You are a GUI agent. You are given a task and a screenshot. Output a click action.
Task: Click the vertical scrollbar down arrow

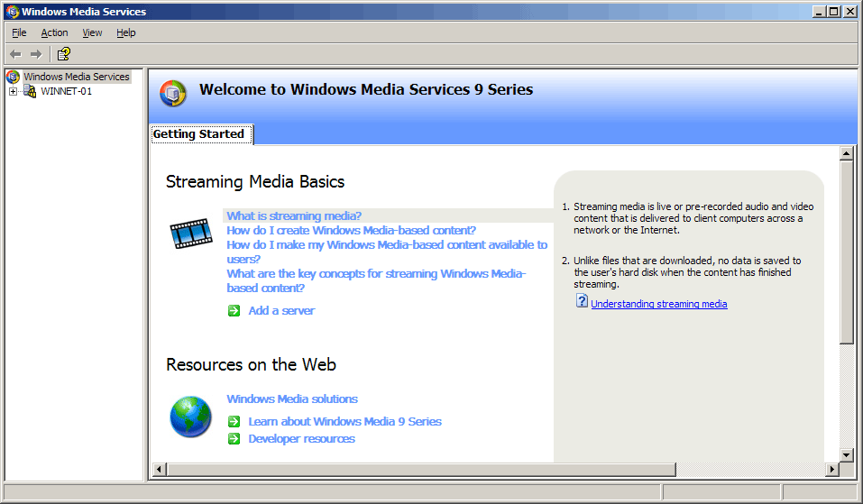(847, 454)
